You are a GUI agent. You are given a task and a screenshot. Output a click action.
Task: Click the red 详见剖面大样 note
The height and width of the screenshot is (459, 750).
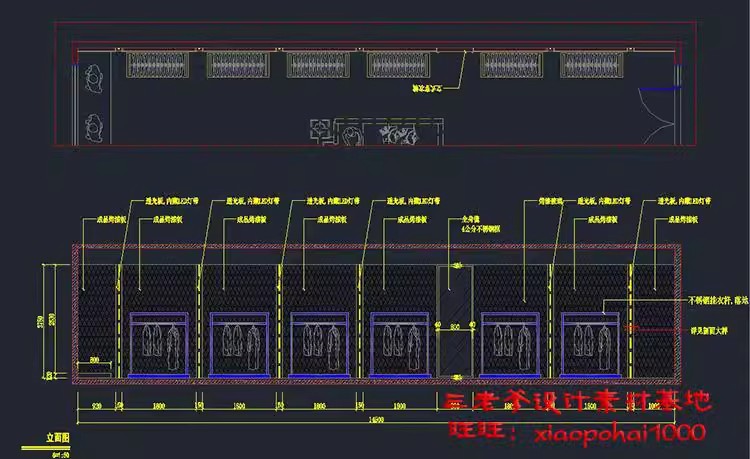(709, 330)
